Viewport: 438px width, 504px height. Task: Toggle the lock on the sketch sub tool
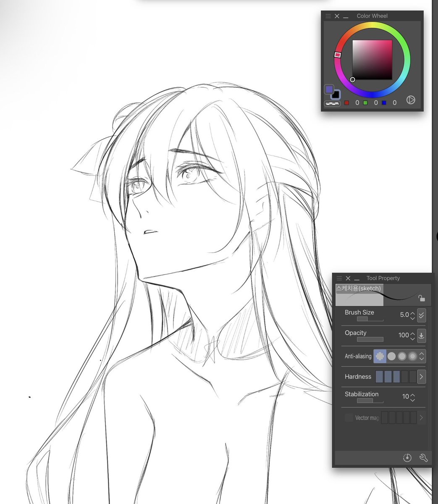tap(422, 298)
